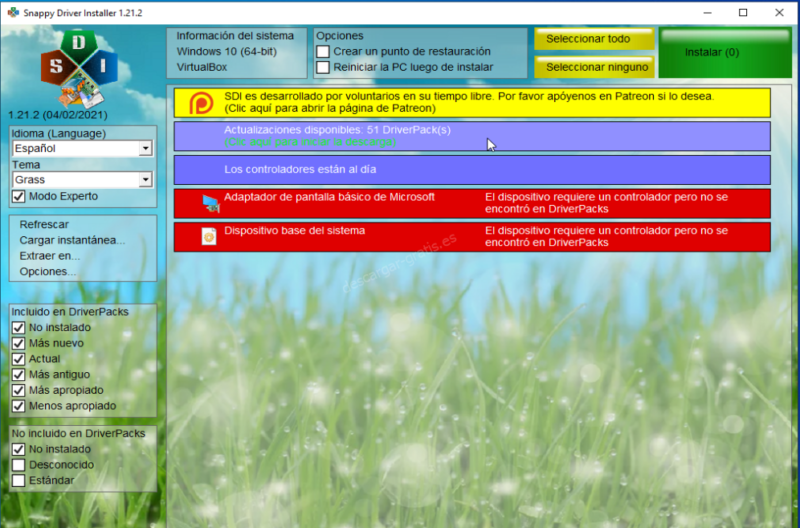Click the Seleccionar todo button
800x528 pixels.
594,39
